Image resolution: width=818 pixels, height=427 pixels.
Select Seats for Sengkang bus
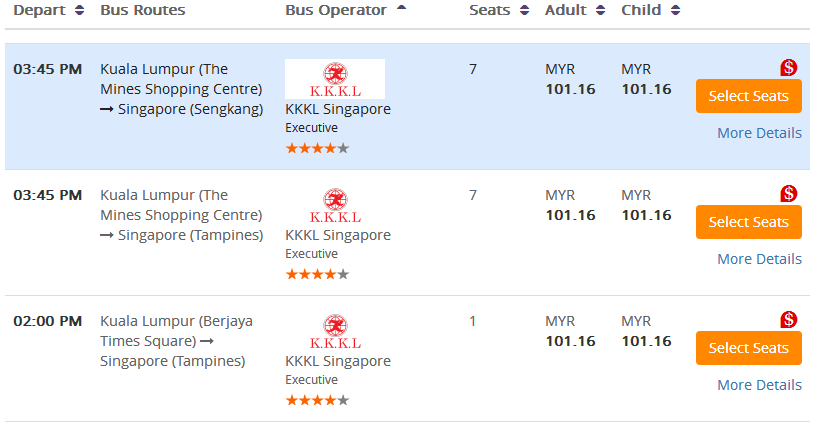pyautogui.click(x=749, y=96)
